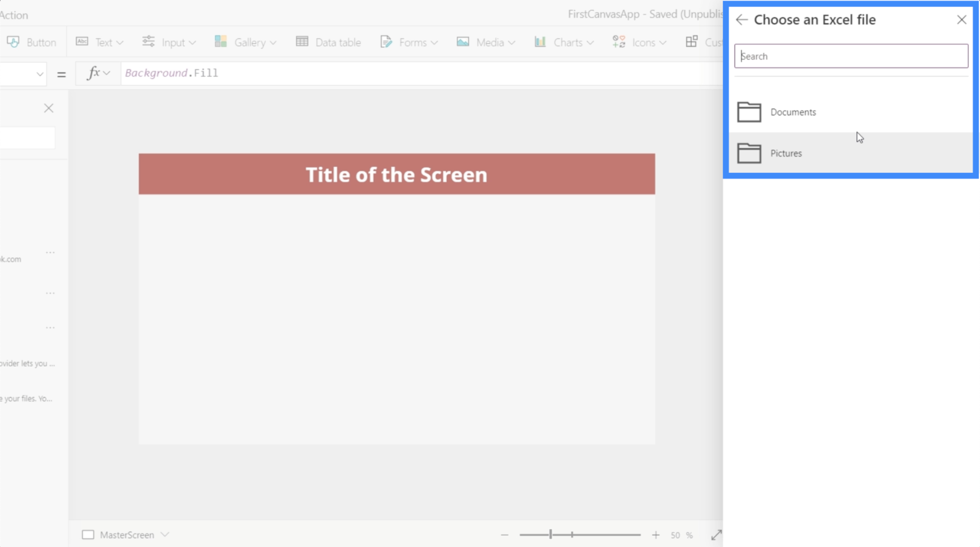Click the Custom components icon

click(692, 41)
